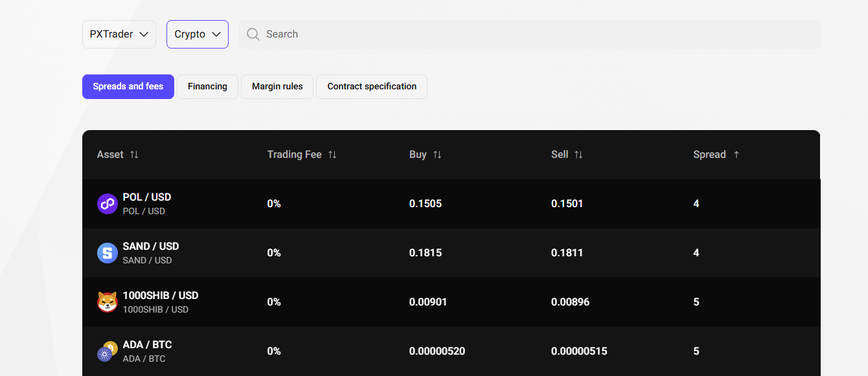Open the PXTrader platform dropdown

pos(119,34)
